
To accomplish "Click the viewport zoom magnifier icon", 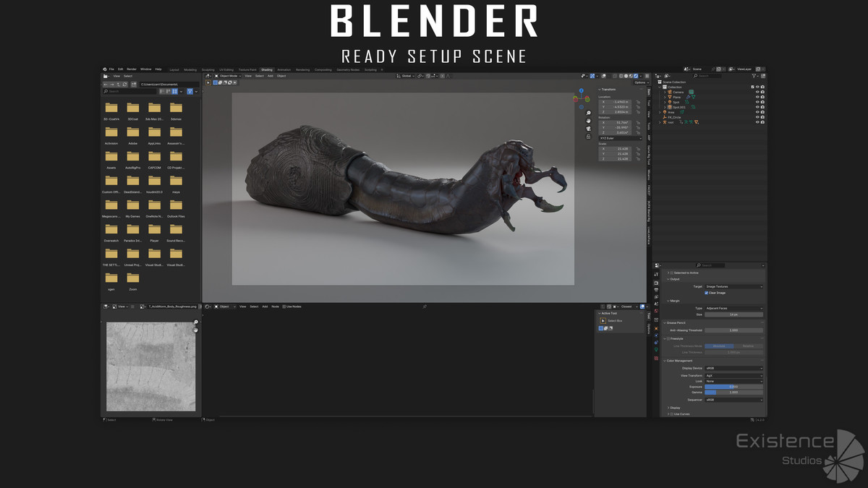I will pyautogui.click(x=588, y=113).
